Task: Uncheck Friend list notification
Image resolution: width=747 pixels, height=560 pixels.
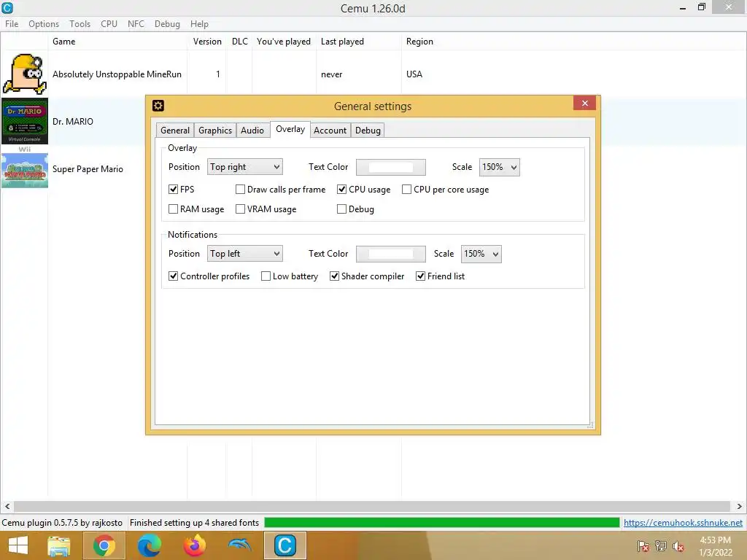Action: tap(420, 276)
